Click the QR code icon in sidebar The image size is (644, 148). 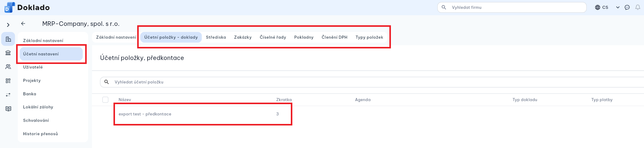point(8,81)
